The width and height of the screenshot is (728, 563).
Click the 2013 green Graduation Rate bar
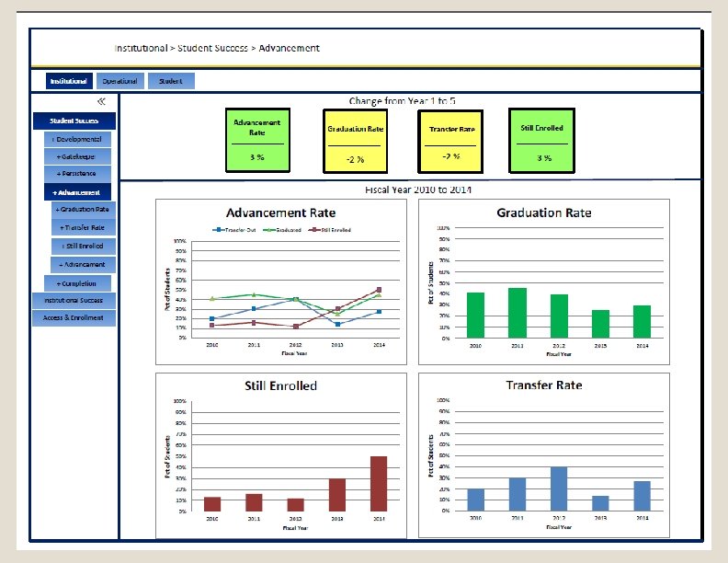click(600, 324)
